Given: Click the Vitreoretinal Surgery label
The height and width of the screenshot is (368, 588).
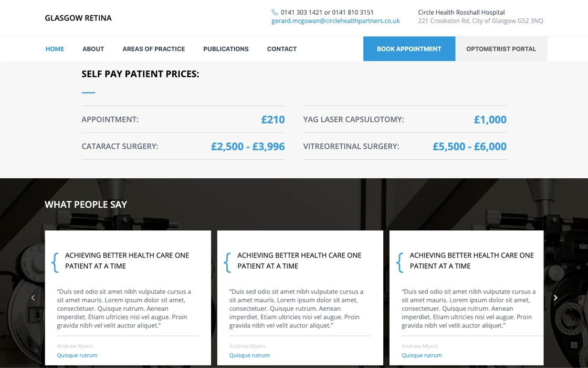Looking at the screenshot, I should (x=351, y=147).
